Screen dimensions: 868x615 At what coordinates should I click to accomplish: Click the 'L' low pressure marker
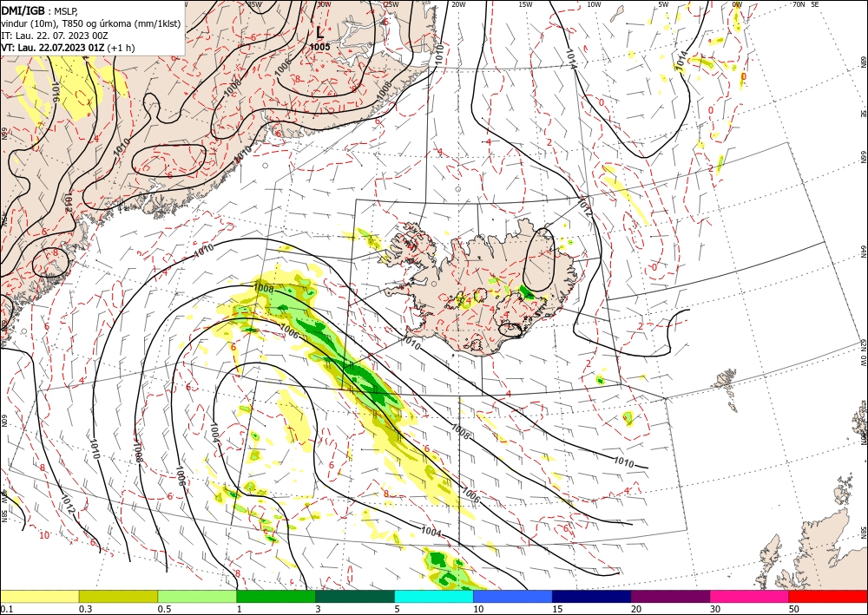pos(319,33)
